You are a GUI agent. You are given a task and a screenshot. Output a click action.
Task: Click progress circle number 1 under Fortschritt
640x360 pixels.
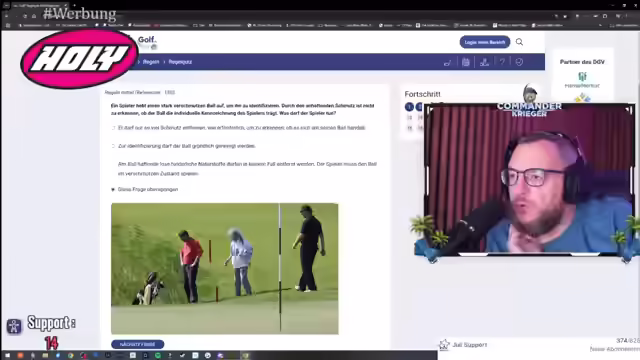click(409, 107)
